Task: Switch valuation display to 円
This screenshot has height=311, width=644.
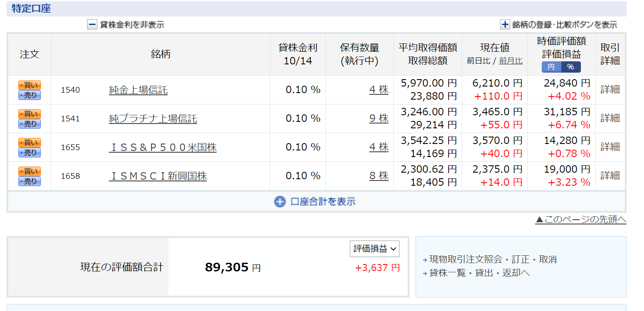Action: pos(551,67)
